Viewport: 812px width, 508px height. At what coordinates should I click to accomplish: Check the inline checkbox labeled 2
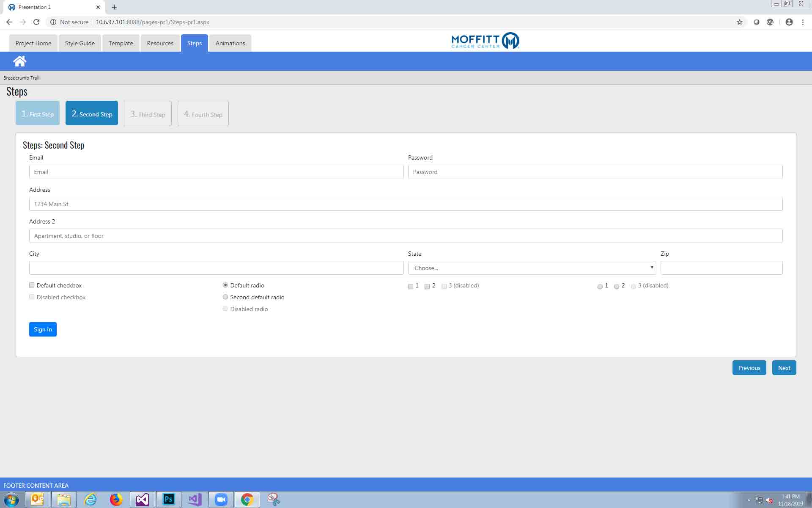point(427,287)
